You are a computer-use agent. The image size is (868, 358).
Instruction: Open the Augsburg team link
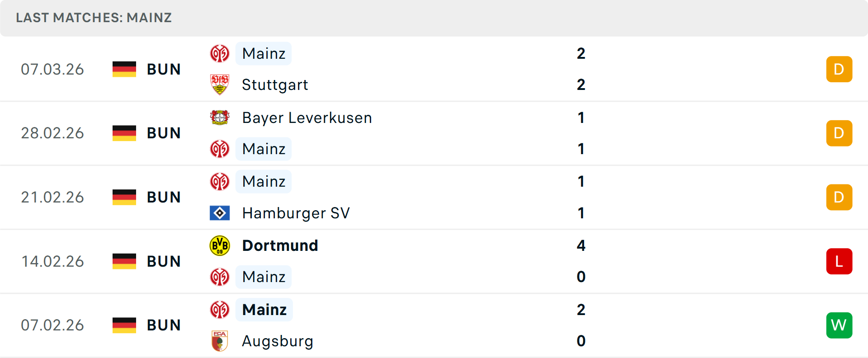pos(278,341)
